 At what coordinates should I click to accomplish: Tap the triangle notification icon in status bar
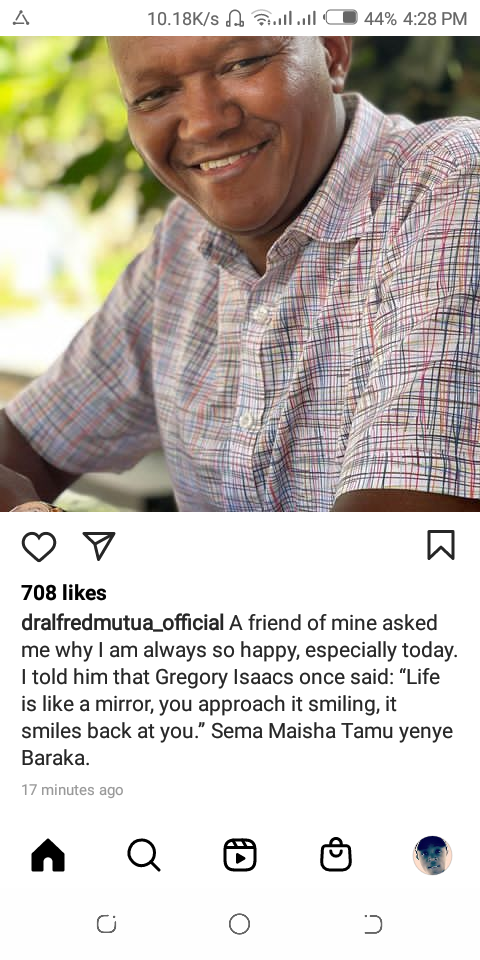pyautogui.click(x=21, y=18)
